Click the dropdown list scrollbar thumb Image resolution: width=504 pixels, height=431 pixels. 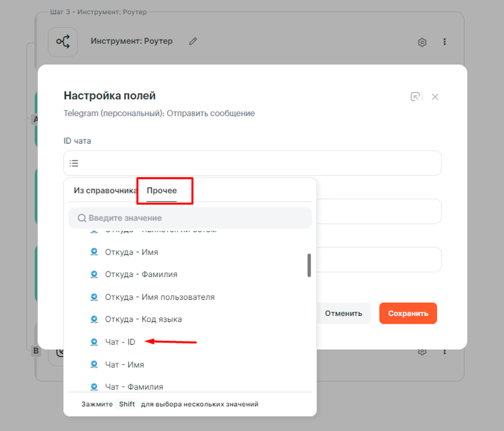tap(309, 265)
